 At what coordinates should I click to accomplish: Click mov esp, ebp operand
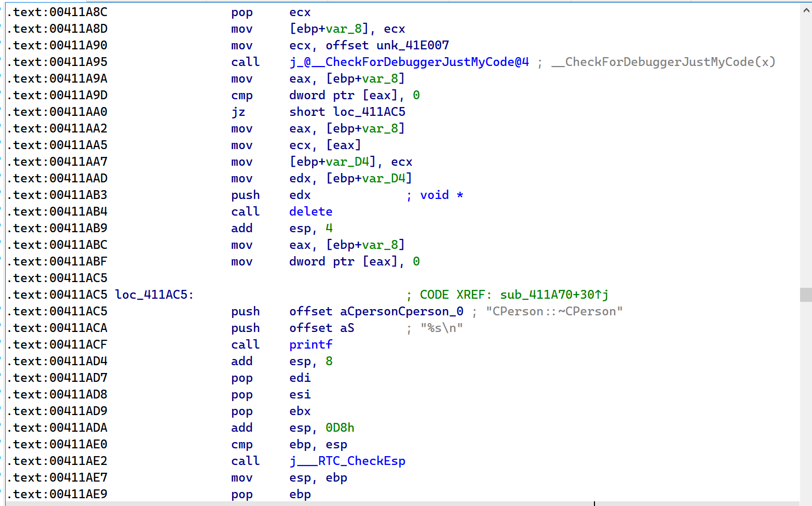tap(318, 477)
